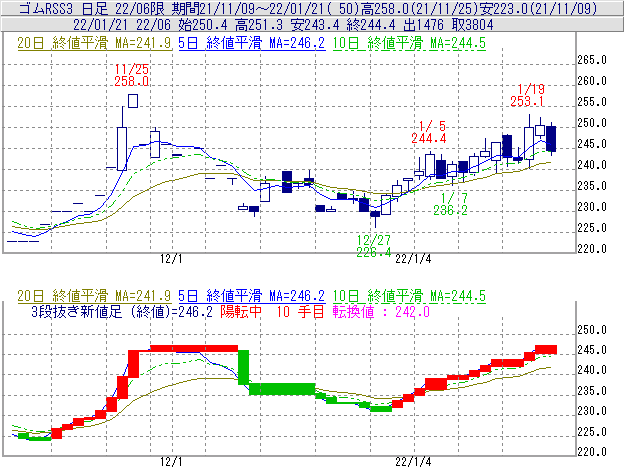Click the 取3804 open interest value
The image size is (624, 475).
[x=472, y=25]
